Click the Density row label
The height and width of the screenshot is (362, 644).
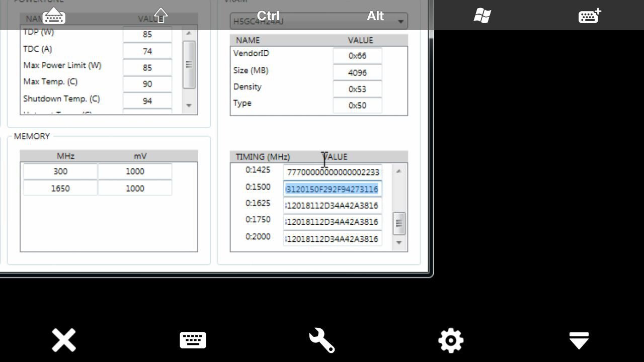tap(248, 86)
